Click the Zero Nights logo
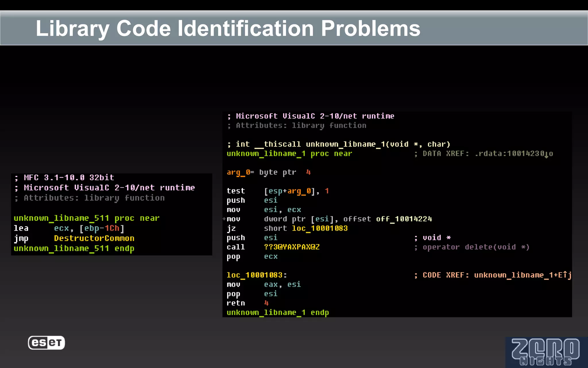 (546, 352)
